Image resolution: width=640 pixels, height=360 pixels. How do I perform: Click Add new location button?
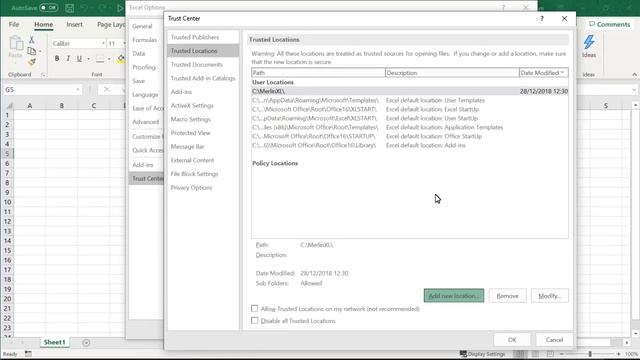tap(454, 296)
